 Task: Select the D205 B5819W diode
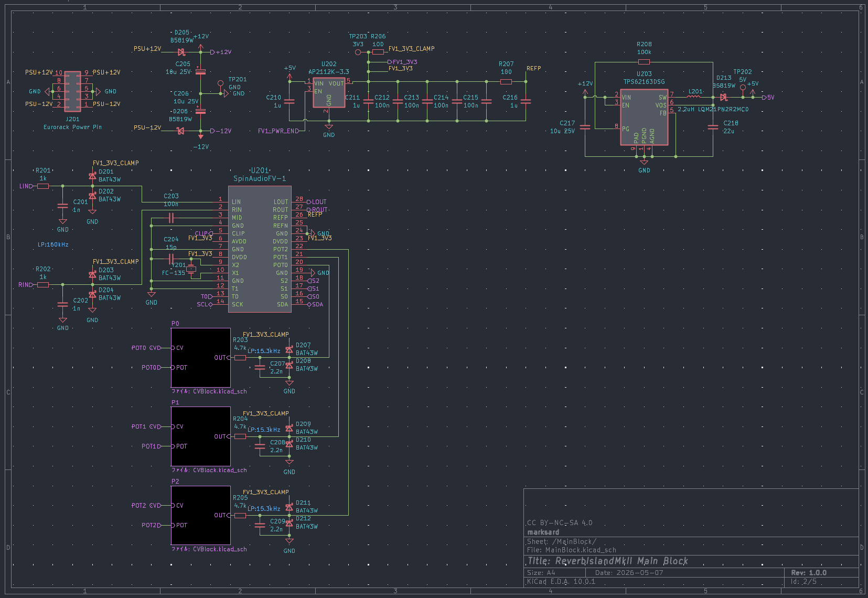(181, 52)
